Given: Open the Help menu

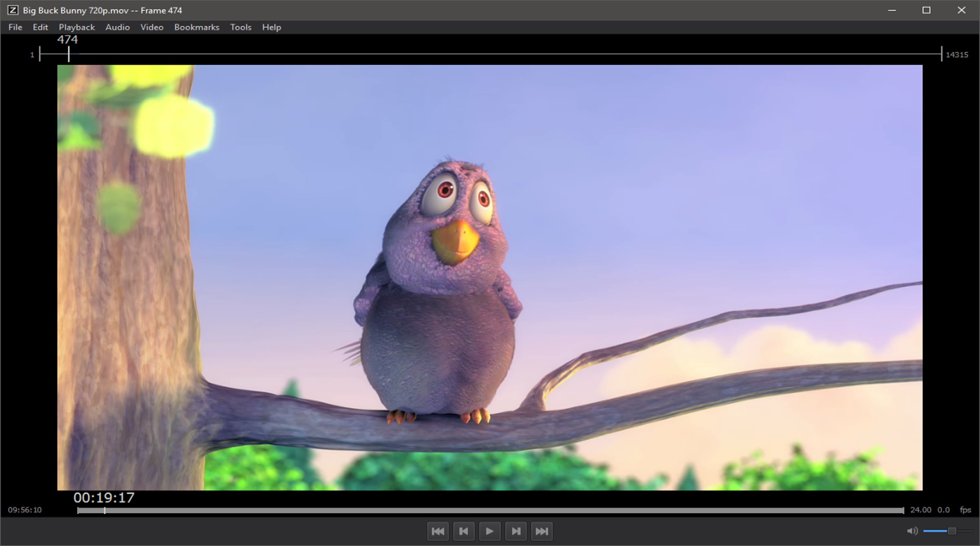Looking at the screenshot, I should pyautogui.click(x=272, y=27).
